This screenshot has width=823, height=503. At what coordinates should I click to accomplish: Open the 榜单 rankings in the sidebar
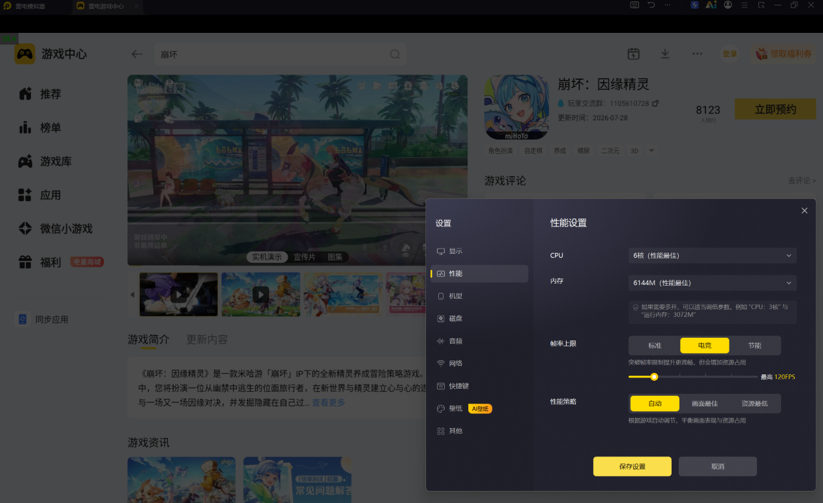(40, 128)
